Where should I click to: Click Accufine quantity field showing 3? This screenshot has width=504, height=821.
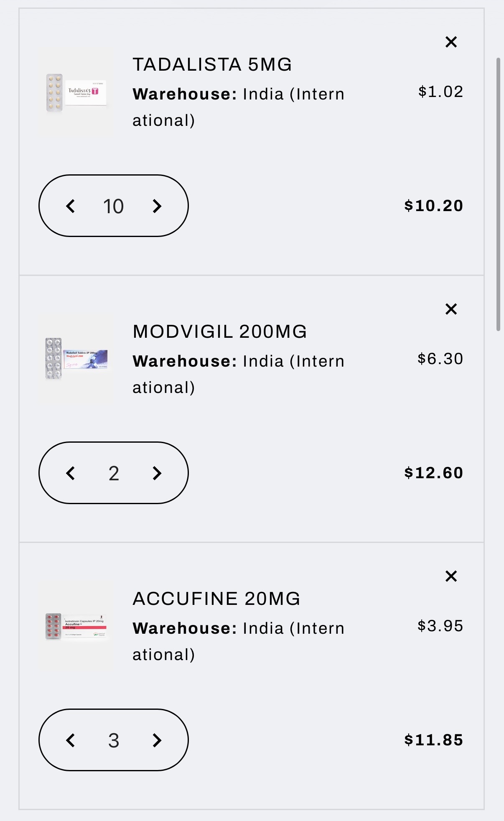(113, 740)
